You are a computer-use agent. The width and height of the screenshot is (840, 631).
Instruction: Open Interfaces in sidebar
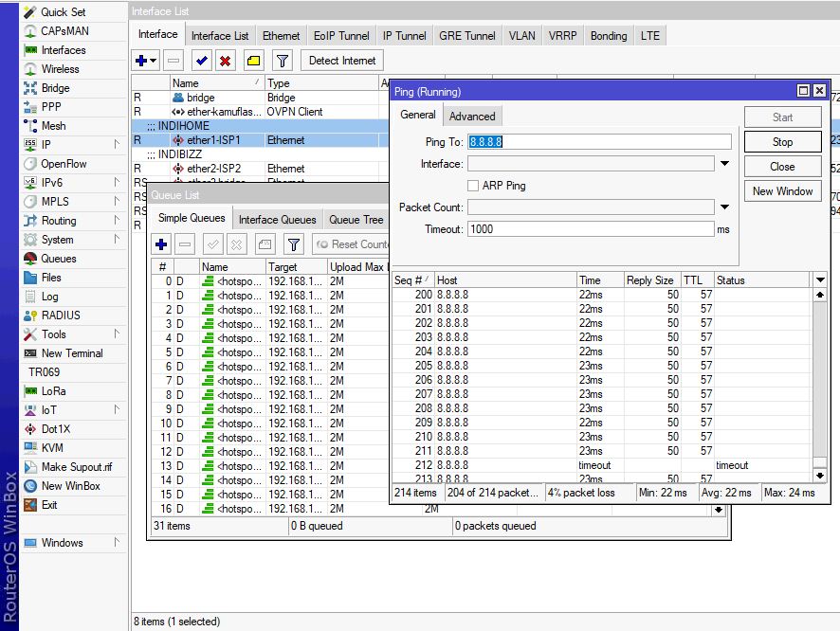[x=64, y=50]
